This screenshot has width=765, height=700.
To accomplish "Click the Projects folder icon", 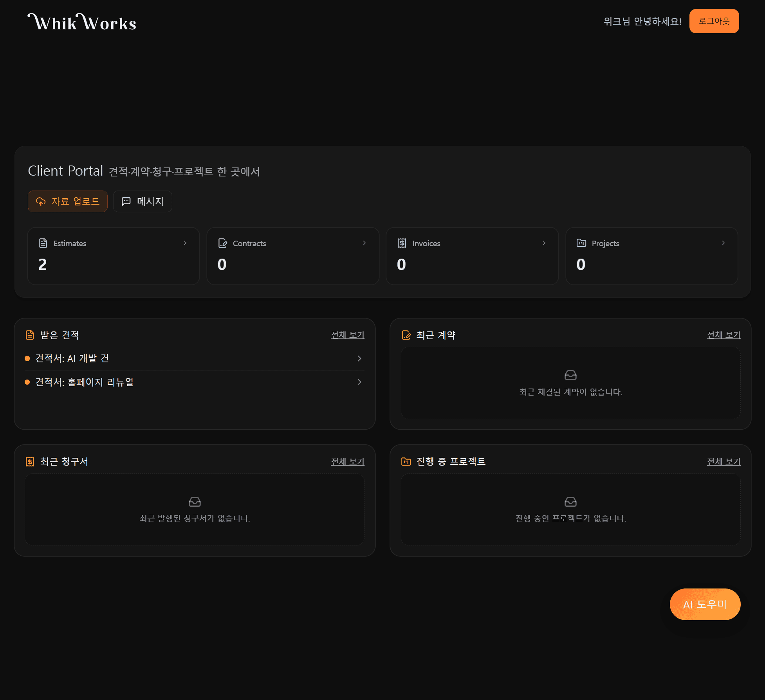I will click(x=581, y=243).
